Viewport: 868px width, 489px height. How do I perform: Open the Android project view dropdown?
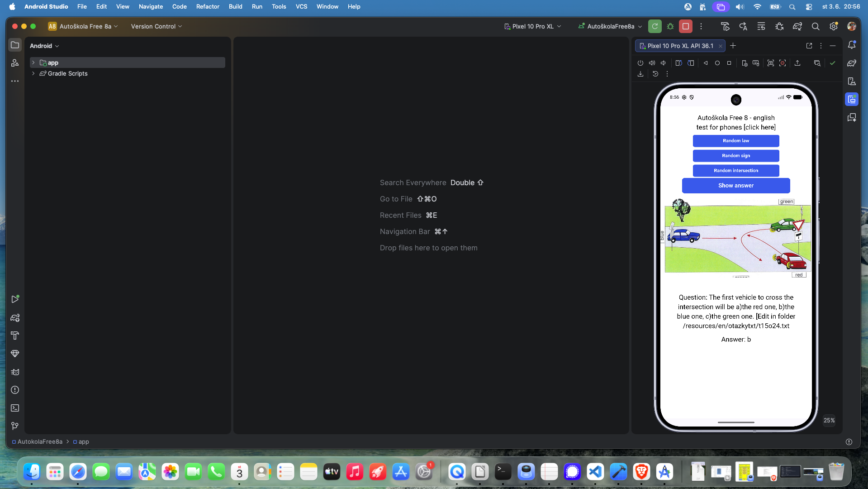tap(44, 46)
